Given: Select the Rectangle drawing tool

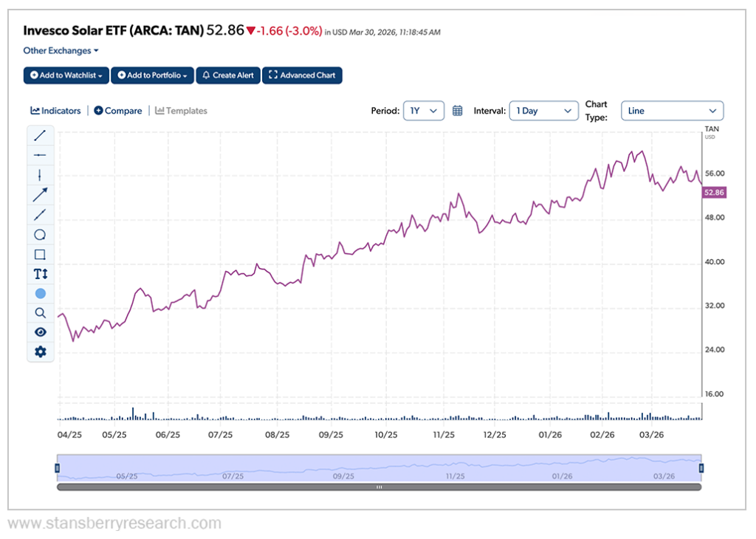Looking at the screenshot, I should tap(40, 254).
